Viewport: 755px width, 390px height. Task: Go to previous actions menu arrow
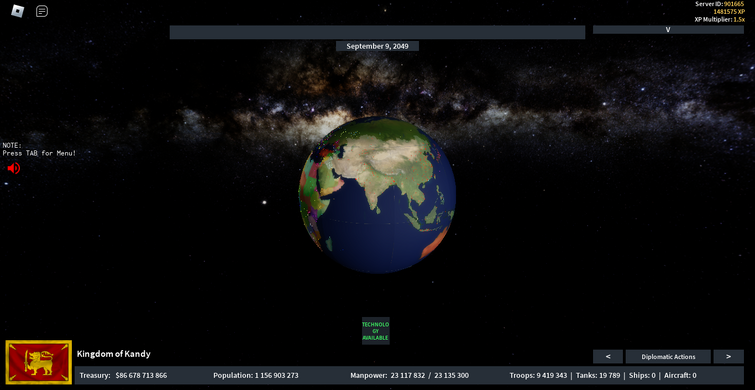[x=608, y=357]
